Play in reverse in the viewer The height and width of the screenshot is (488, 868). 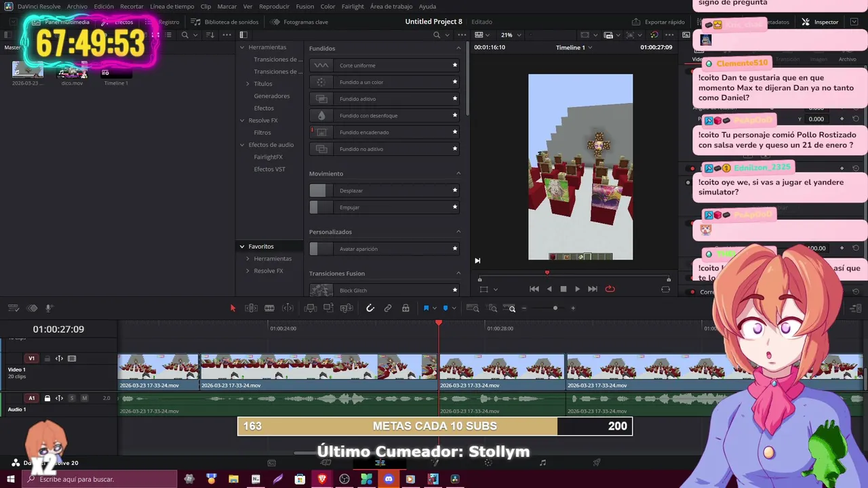tap(549, 289)
